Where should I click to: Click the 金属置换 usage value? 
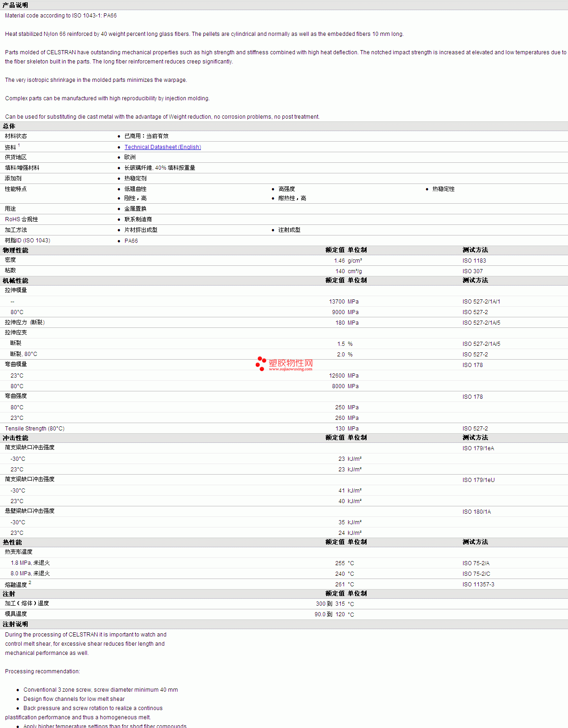point(136,209)
